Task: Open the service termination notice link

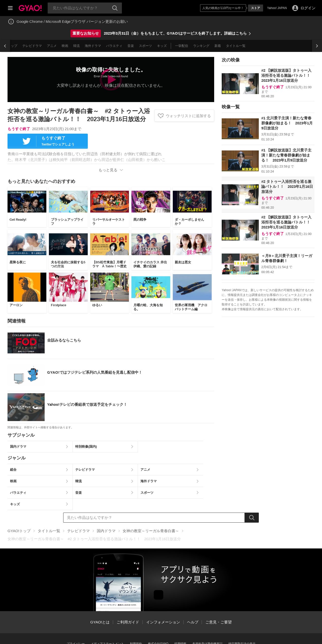Action: click(x=177, y=33)
